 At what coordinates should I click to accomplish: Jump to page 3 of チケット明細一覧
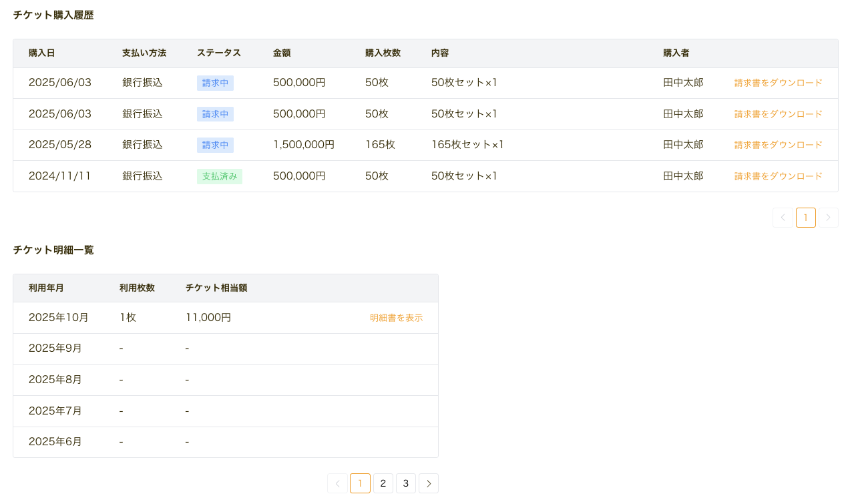tap(406, 483)
